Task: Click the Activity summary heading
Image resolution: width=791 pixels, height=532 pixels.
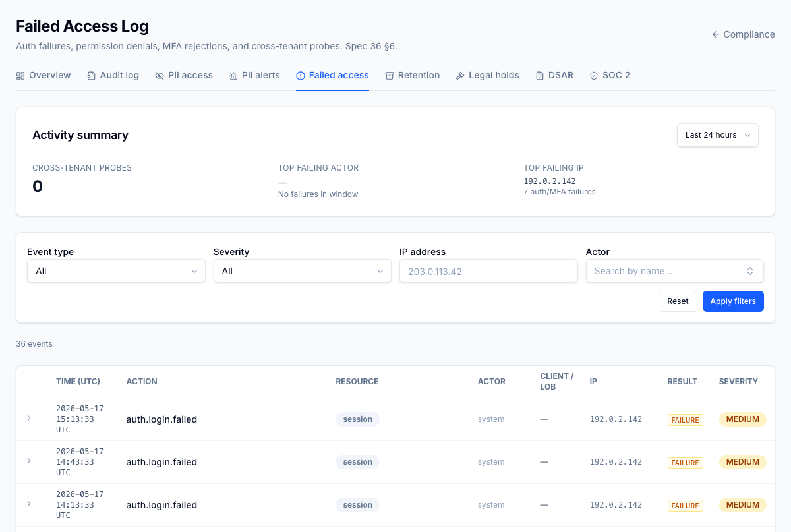Action: (x=80, y=135)
